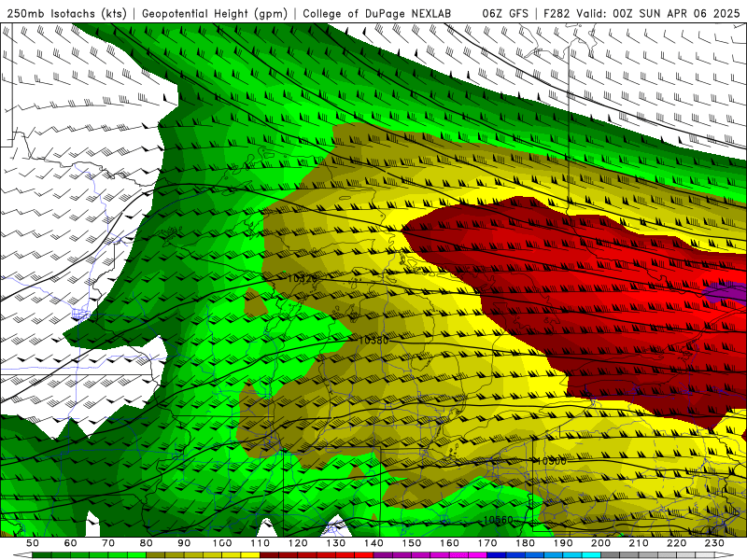Click the right arrow end of color bar
This screenshot has width=747, height=560.
point(725,554)
